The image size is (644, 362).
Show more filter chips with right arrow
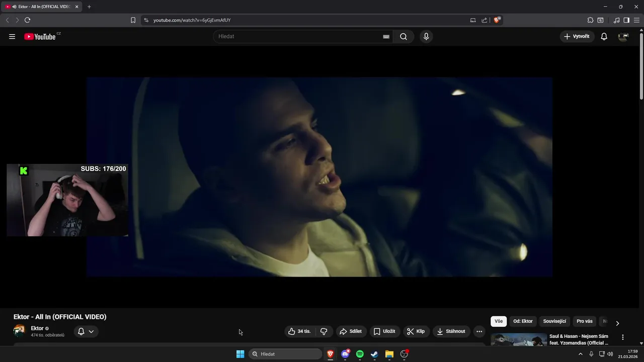617,323
